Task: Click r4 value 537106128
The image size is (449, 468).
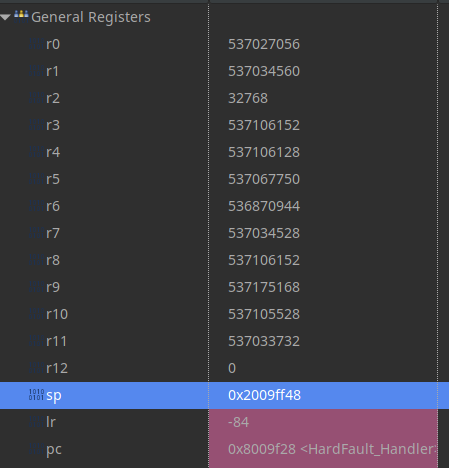Action: click(x=264, y=152)
